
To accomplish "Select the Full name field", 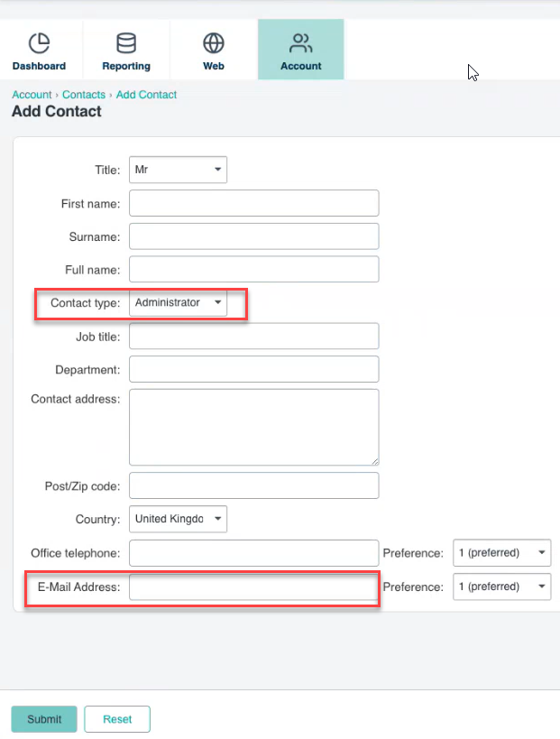I will pyautogui.click(x=253, y=269).
